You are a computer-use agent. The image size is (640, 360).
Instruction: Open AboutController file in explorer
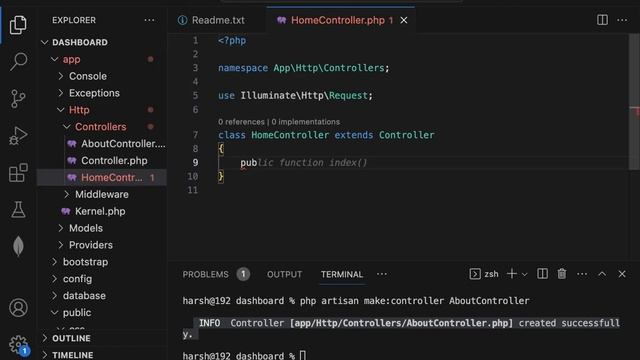tap(123, 144)
